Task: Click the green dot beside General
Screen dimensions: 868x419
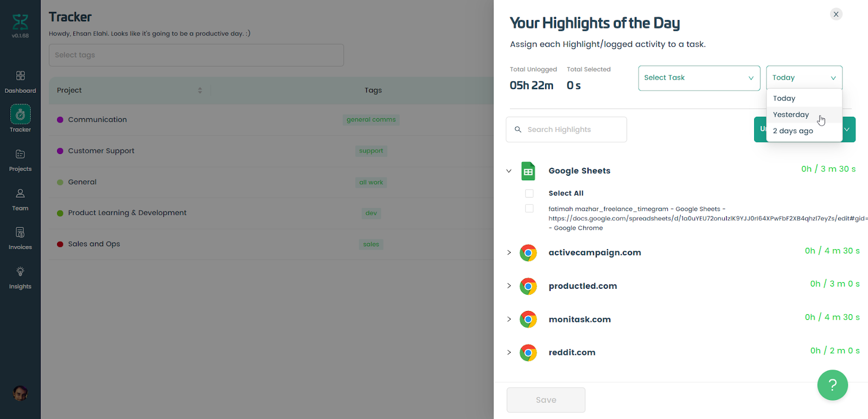Action: pos(60,182)
